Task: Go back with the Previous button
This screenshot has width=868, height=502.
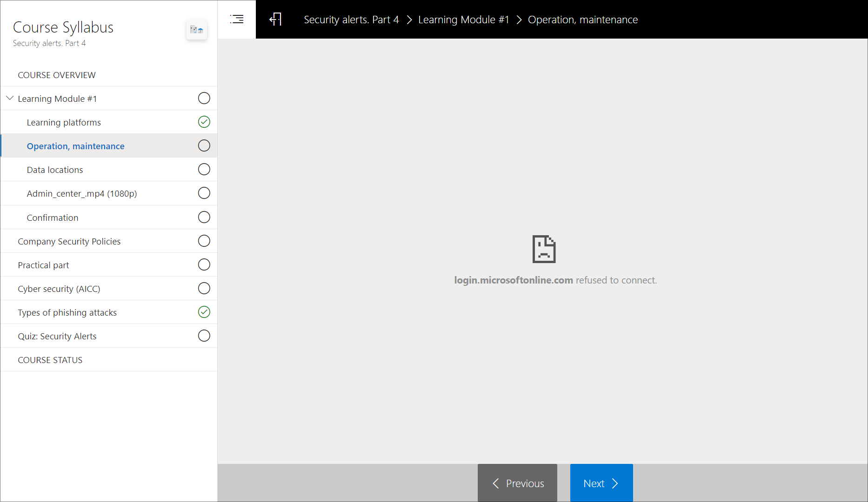Action: click(x=517, y=483)
